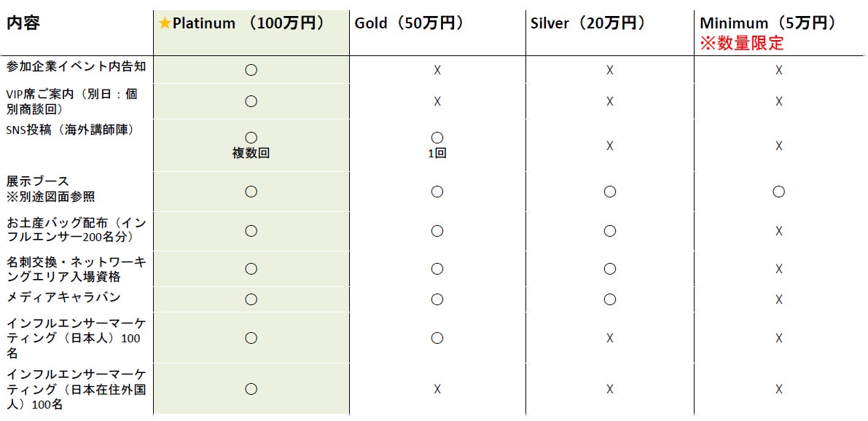Select Silver circle in メディアキャラバン row
The image size is (868, 421).
(x=610, y=299)
